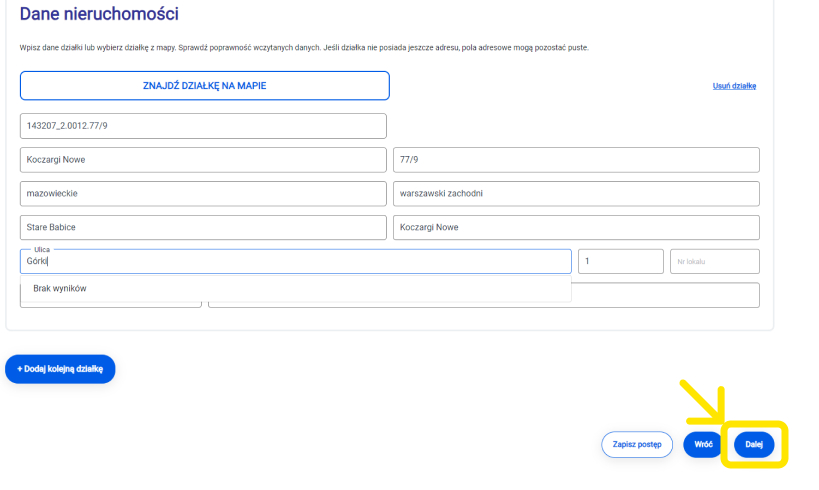This screenshot has height=490, width=819.
Task: Focus the mazowieckie voivodeship field
Action: [203, 194]
